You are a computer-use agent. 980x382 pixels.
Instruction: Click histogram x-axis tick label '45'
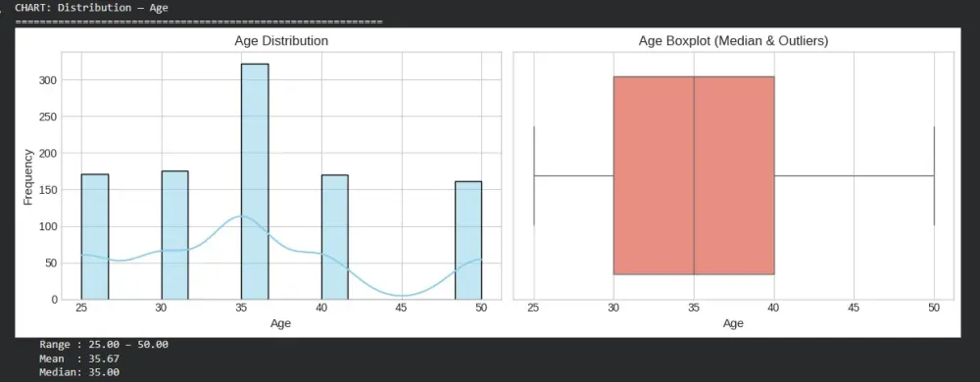pos(401,308)
